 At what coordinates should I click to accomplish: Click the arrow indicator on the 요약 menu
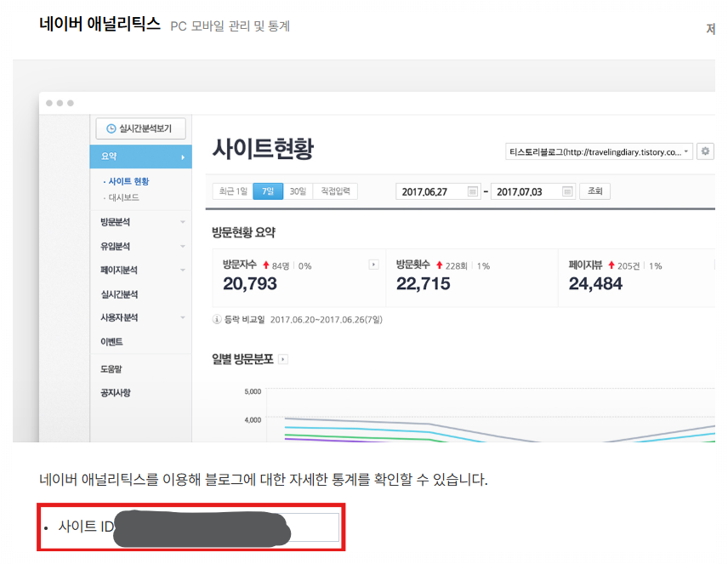[x=185, y=156]
